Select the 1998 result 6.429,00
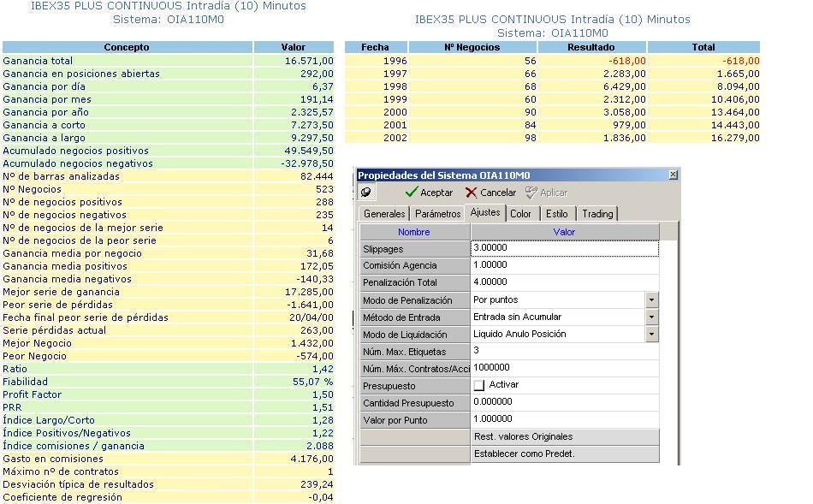813x504 pixels. click(624, 86)
